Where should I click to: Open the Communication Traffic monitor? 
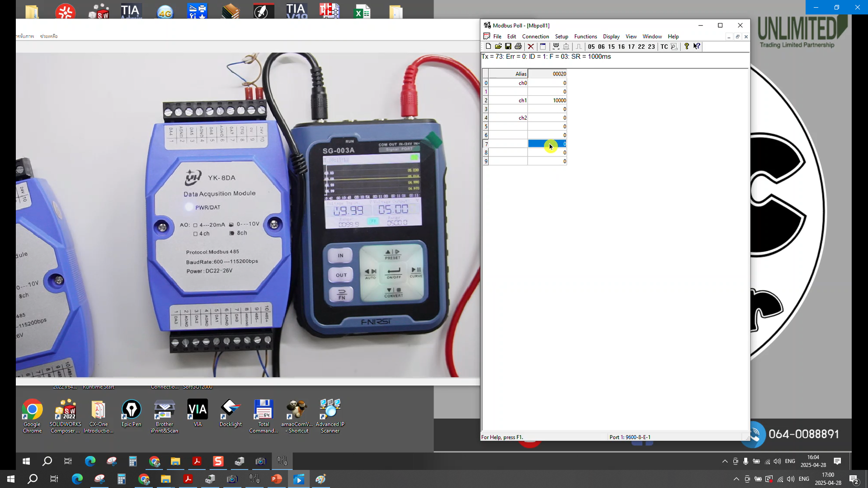pos(556,46)
